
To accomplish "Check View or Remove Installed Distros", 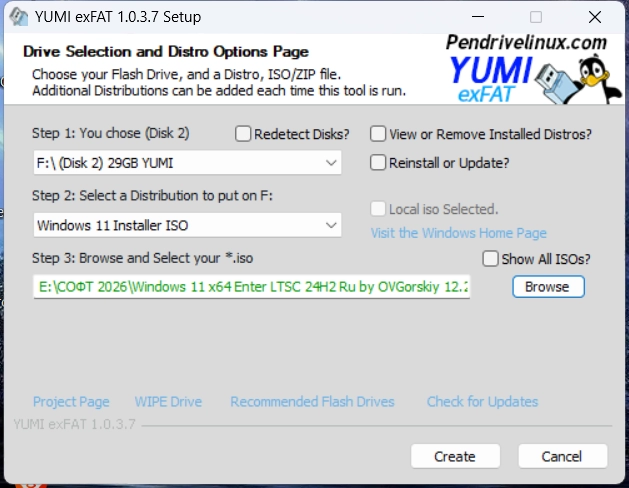I will pos(378,134).
